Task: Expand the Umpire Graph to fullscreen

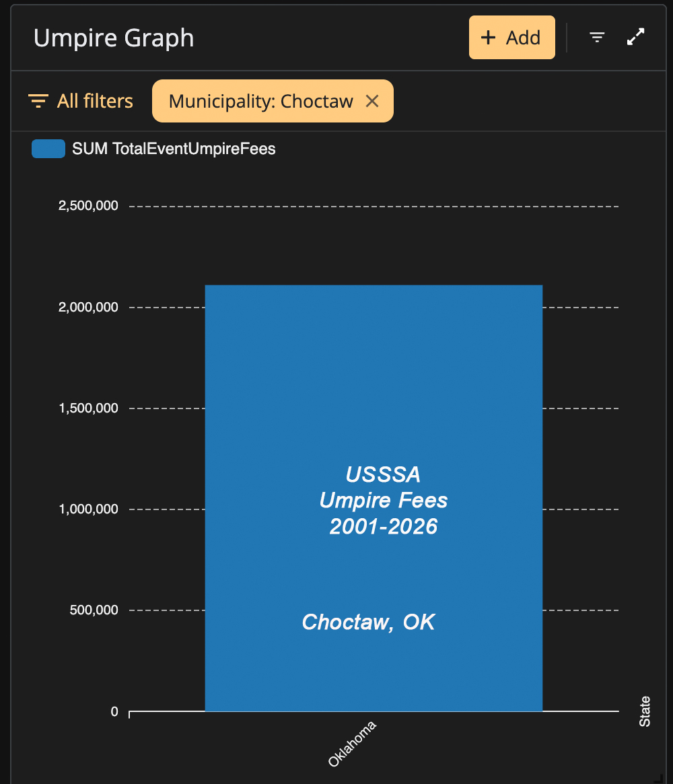Action: [x=635, y=37]
